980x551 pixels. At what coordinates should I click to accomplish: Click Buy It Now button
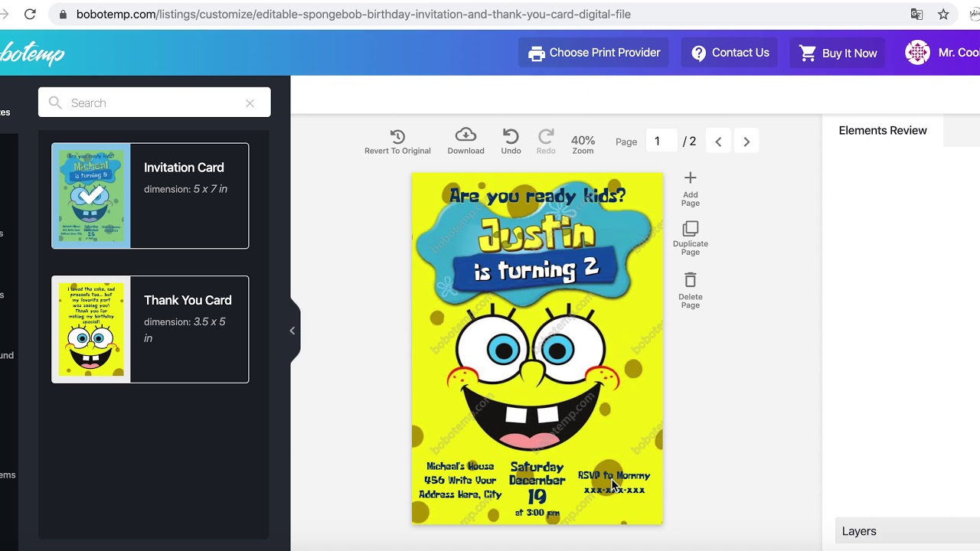click(x=838, y=53)
